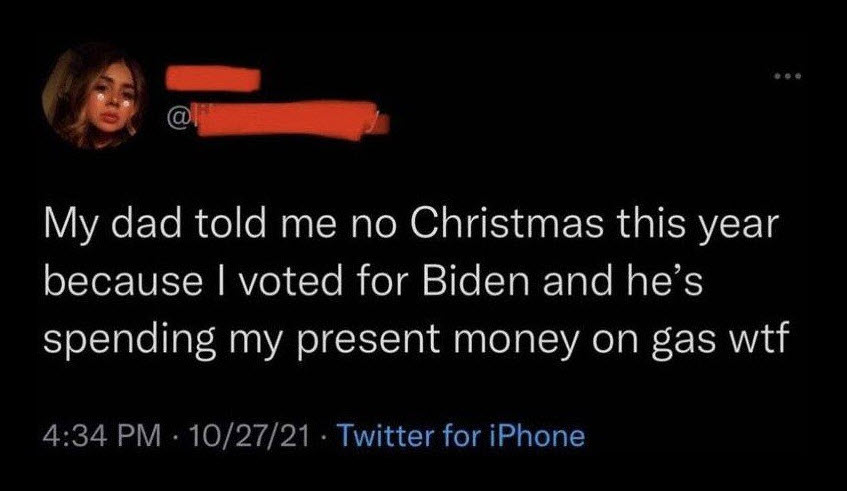The height and width of the screenshot is (491, 847).
Task: Open the three-dot more options menu
Action: (791, 75)
